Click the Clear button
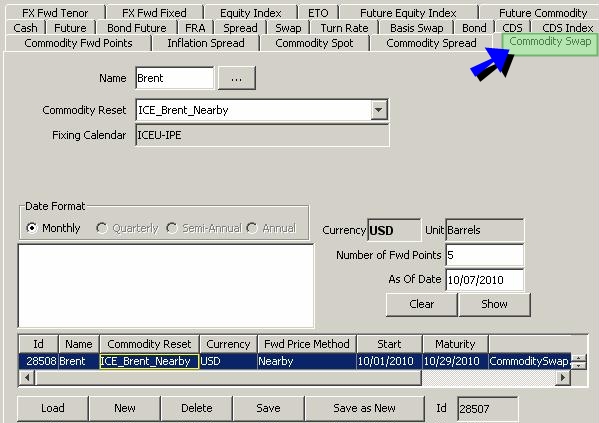599x423 pixels. pos(421,305)
